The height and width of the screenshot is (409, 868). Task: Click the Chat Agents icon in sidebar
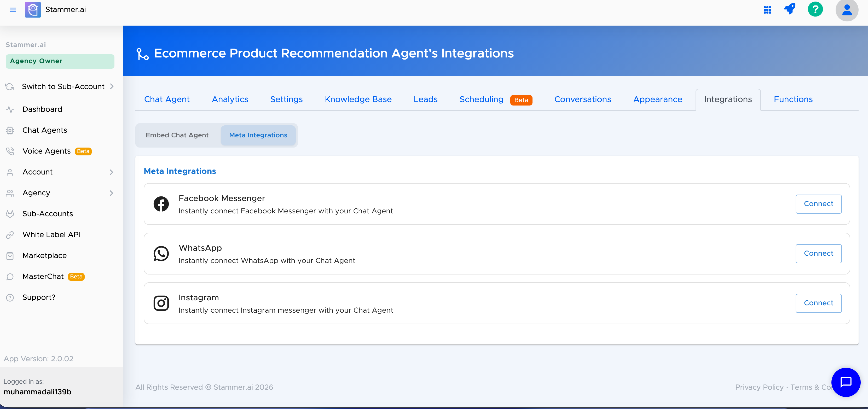tap(10, 130)
